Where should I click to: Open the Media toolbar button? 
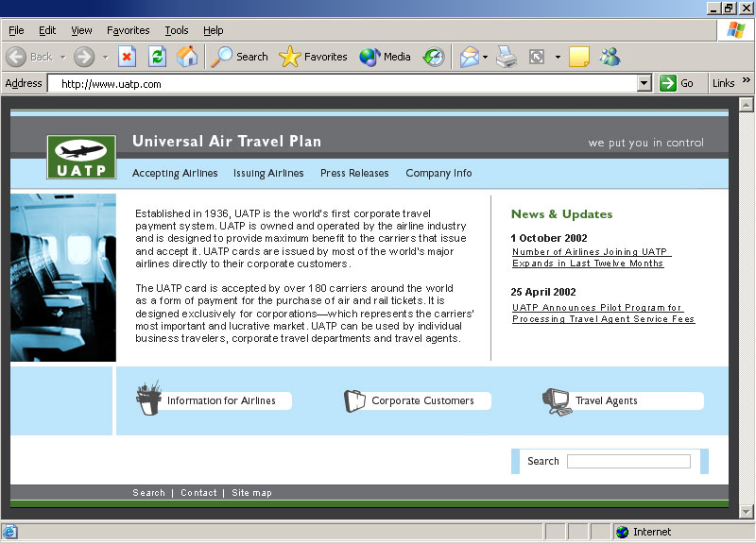(x=386, y=57)
